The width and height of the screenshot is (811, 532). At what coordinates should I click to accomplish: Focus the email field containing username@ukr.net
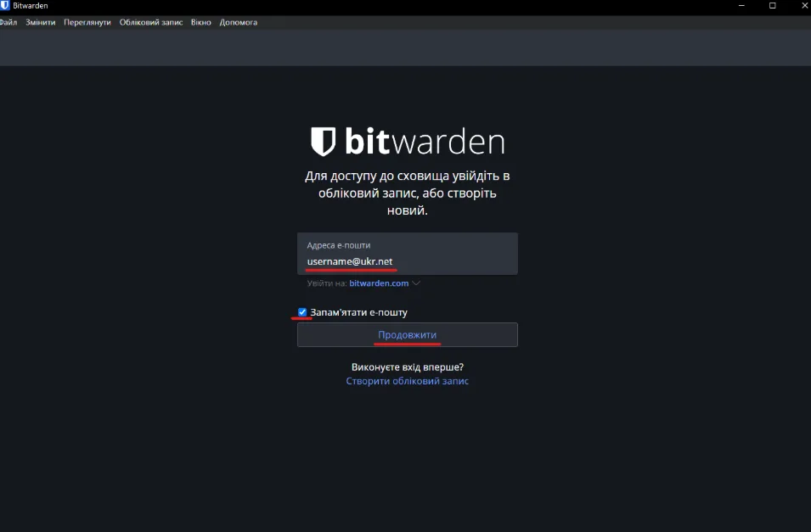[x=407, y=261]
